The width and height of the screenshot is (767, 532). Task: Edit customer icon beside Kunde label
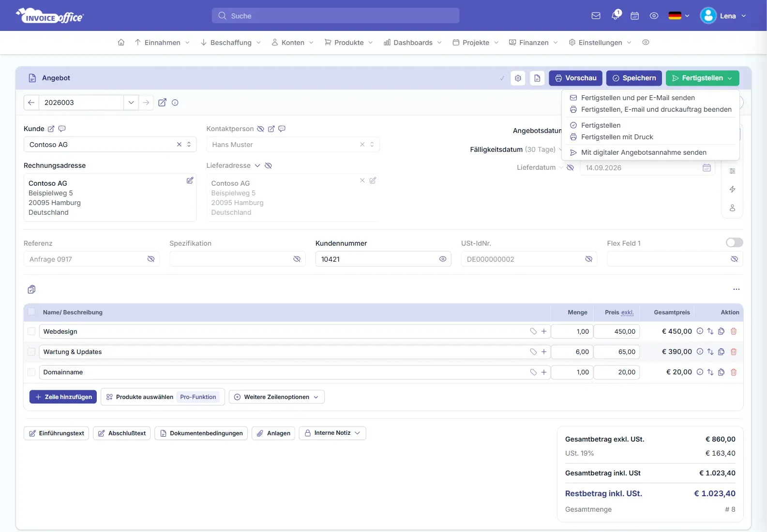click(x=51, y=129)
